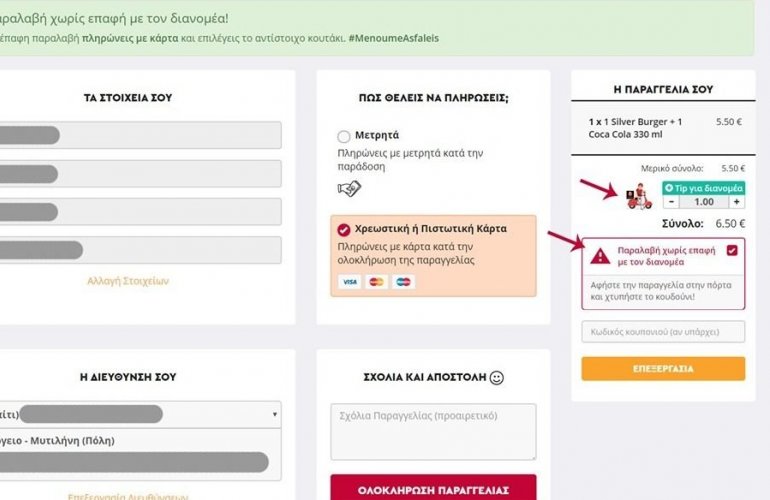Click the cash hand payment icon
The image size is (770, 500).
click(x=349, y=189)
